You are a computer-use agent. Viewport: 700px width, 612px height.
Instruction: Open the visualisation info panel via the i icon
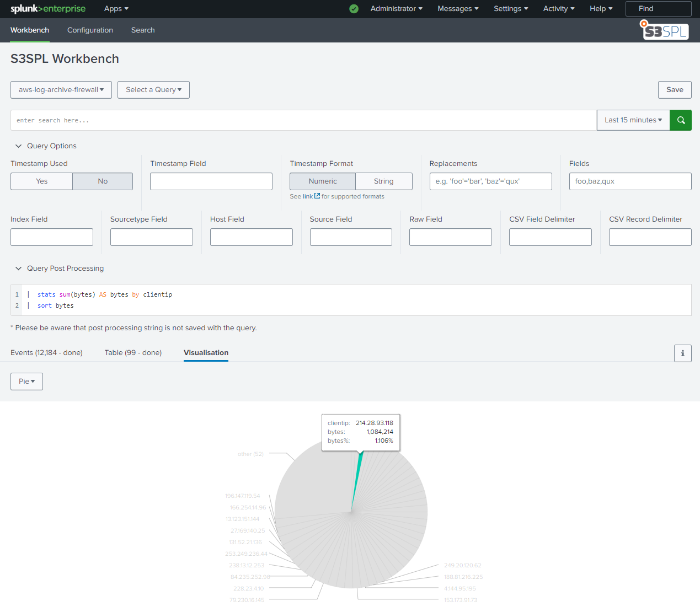coord(682,353)
